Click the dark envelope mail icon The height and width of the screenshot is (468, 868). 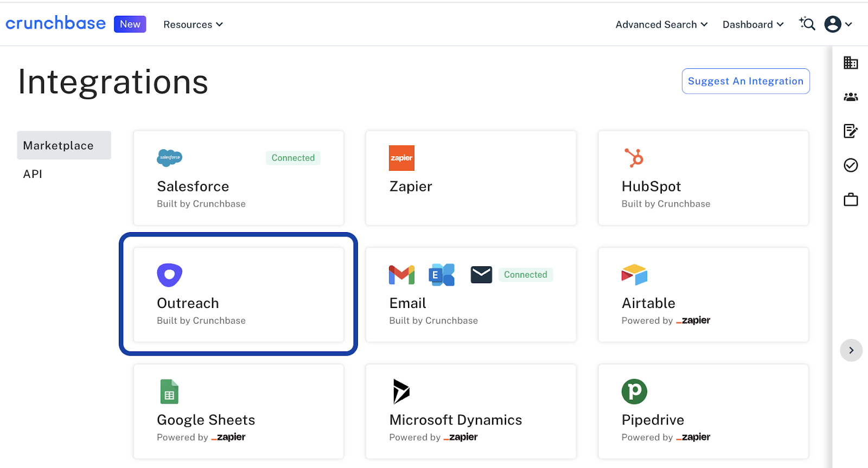(x=481, y=275)
